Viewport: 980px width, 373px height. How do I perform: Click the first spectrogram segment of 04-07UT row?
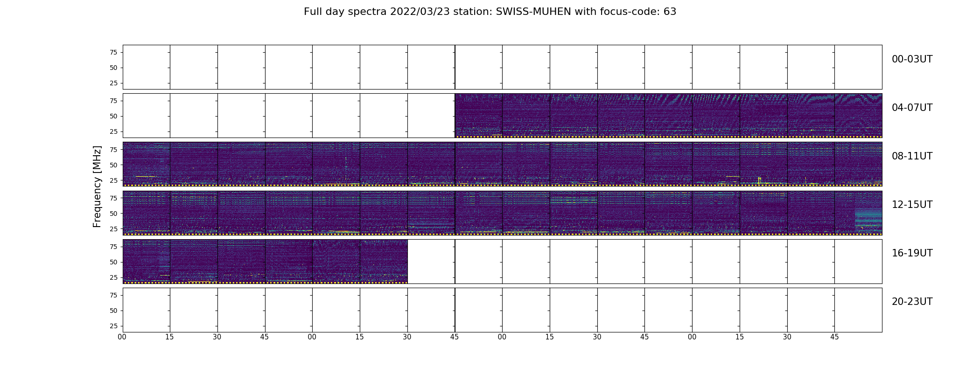[x=478, y=116]
